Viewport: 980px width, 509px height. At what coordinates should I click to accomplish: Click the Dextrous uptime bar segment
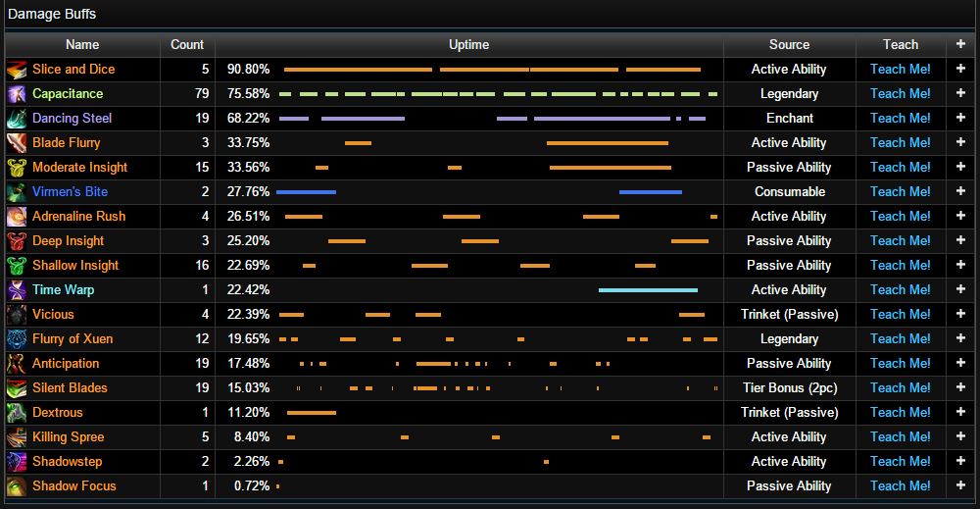[x=311, y=413]
